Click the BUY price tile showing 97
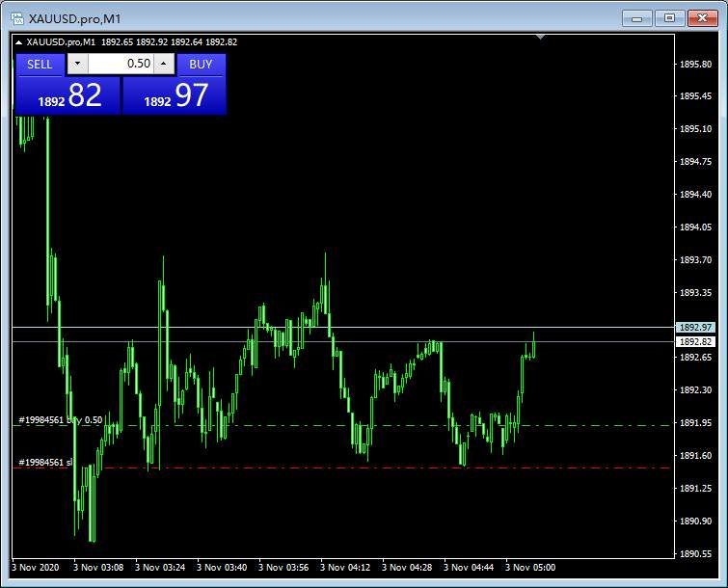The image size is (728, 588). coord(175,96)
